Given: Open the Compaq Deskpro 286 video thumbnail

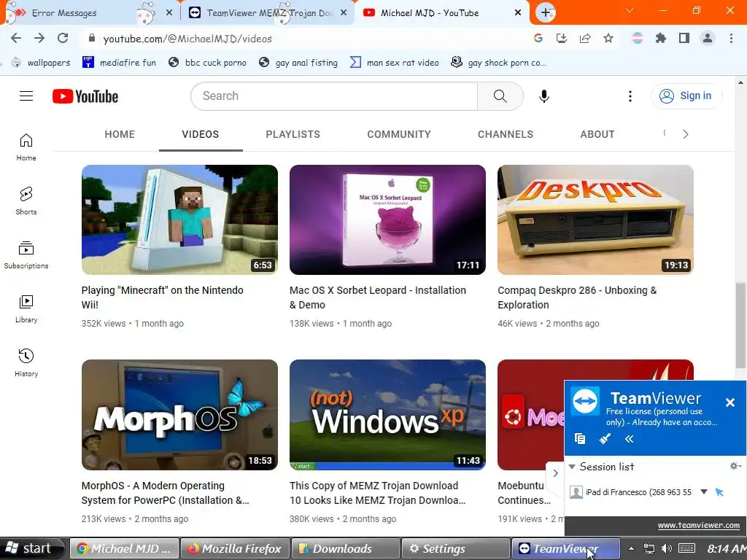Looking at the screenshot, I should pos(595,219).
